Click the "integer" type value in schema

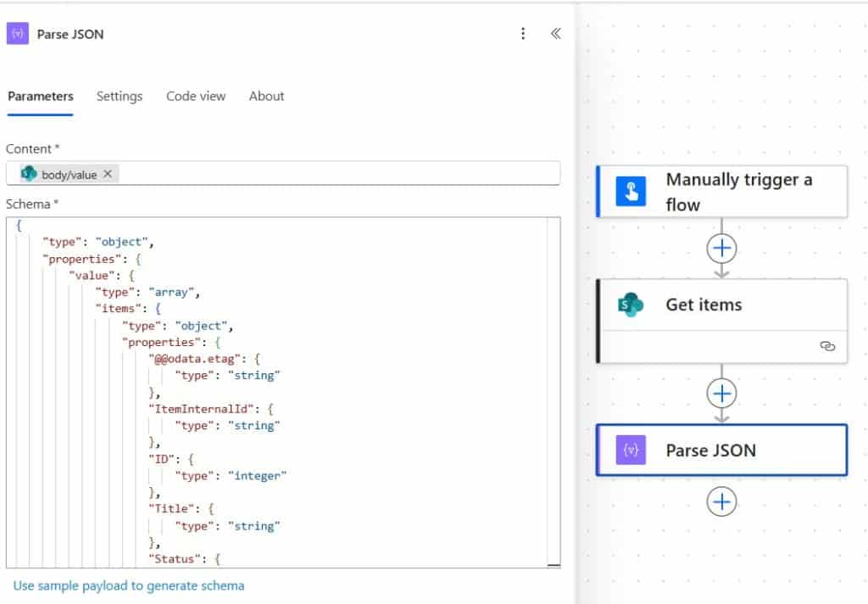click(x=258, y=476)
